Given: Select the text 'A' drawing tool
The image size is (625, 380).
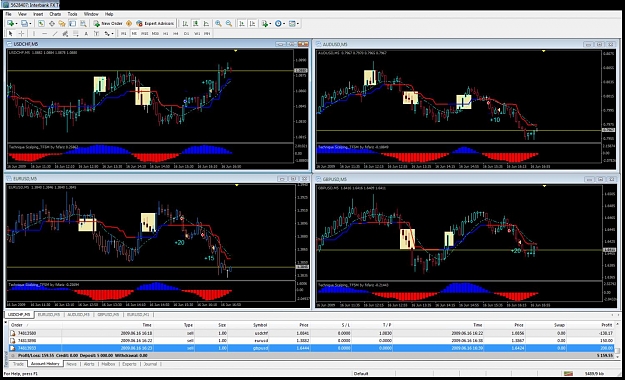Looking at the screenshot, I should [86, 34].
